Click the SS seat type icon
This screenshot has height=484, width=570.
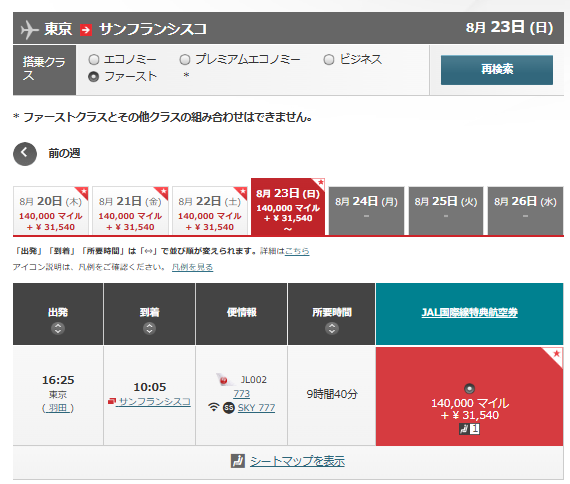tap(229, 408)
